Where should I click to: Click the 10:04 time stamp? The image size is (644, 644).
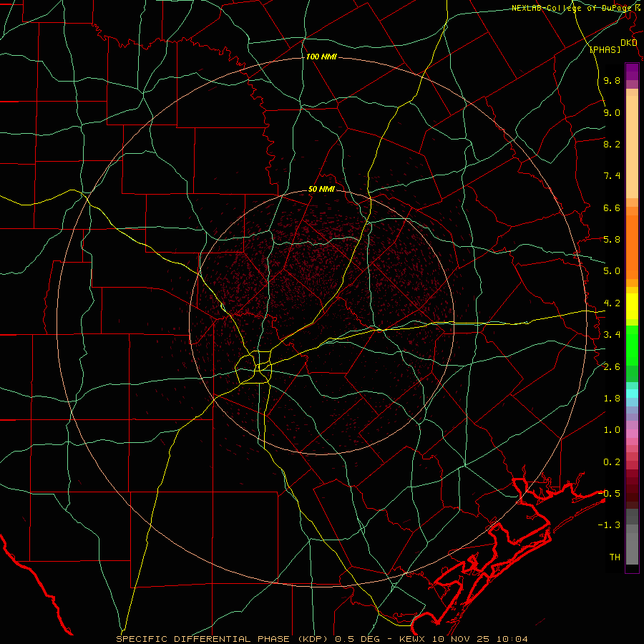click(x=512, y=639)
